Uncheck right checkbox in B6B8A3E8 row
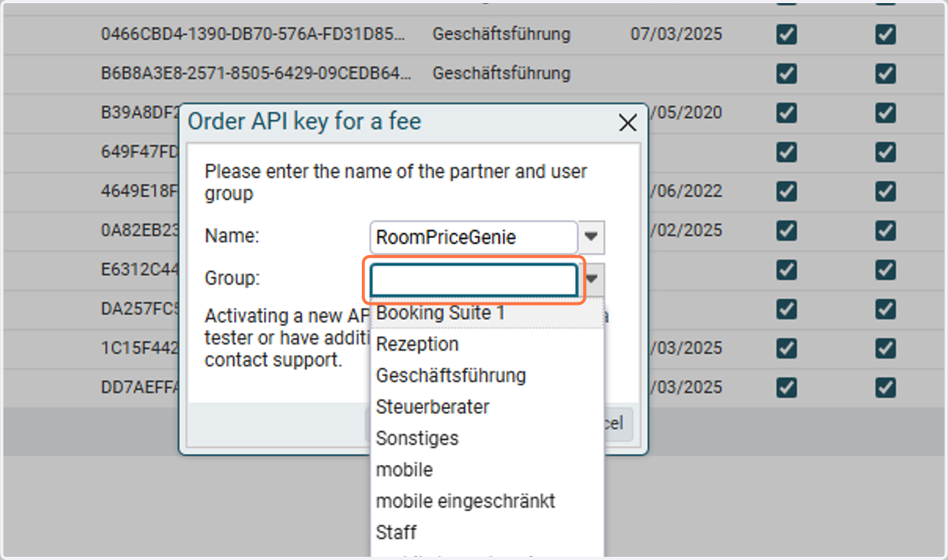Screen dimensions: 948x560 pyautogui.click(x=886, y=73)
